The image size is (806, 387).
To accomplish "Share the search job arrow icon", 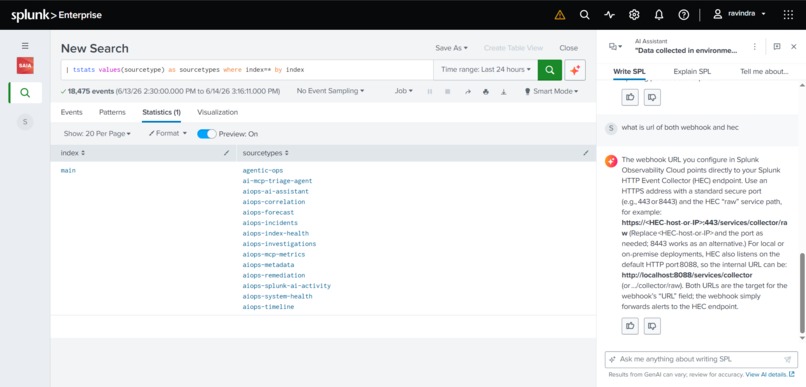I will click(468, 91).
